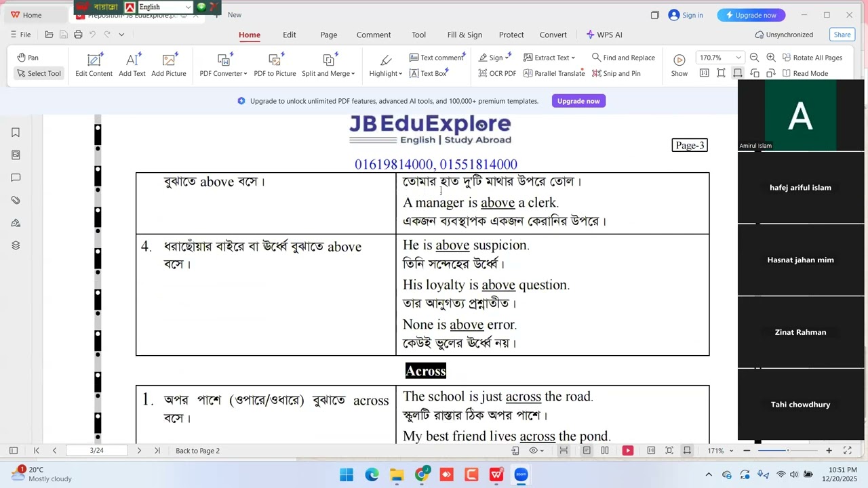Viewport: 868px width, 488px height.
Task: Check the Unsynchronized cloud status
Action: (x=784, y=35)
